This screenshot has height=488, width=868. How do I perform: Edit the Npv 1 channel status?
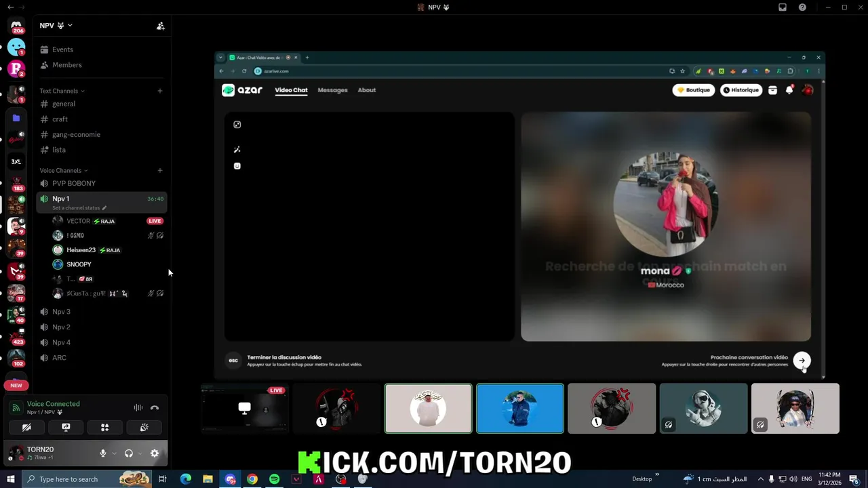[x=79, y=208]
